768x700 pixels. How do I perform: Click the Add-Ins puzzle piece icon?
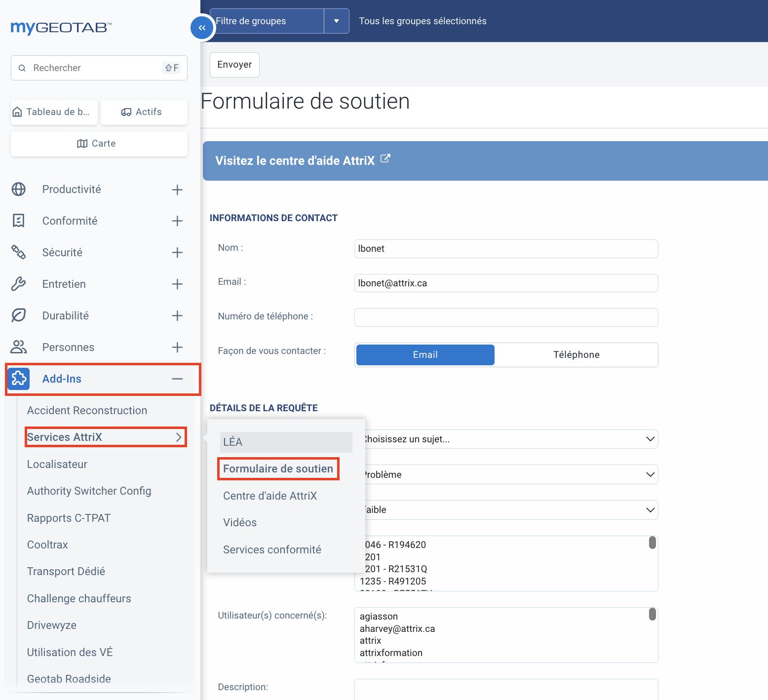coord(19,379)
